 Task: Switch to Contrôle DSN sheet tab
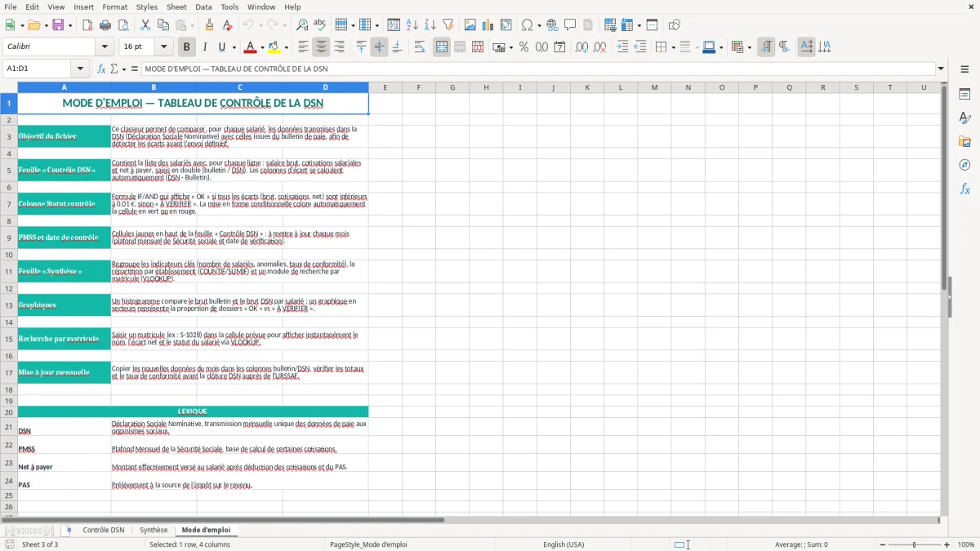[104, 530]
